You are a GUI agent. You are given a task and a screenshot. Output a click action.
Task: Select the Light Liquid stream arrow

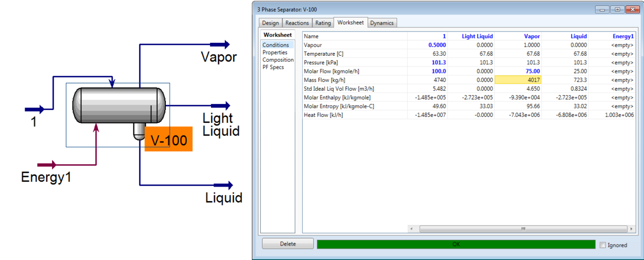point(221,106)
